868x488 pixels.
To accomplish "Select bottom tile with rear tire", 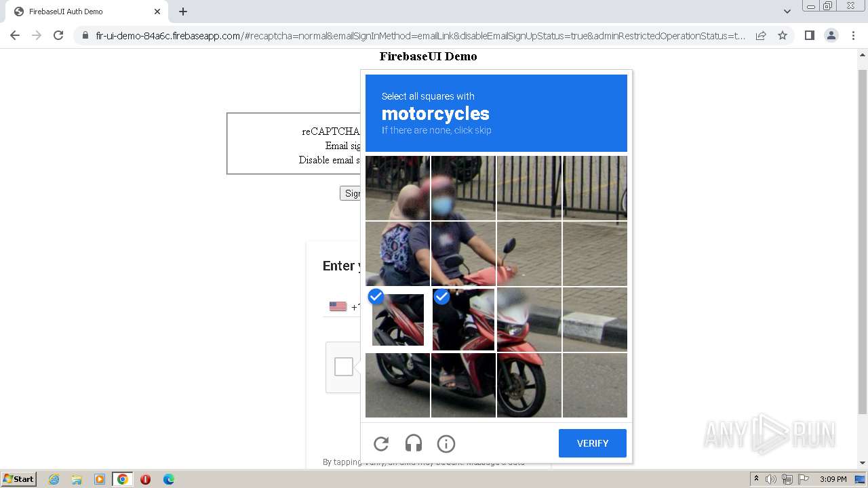I will click(x=397, y=385).
